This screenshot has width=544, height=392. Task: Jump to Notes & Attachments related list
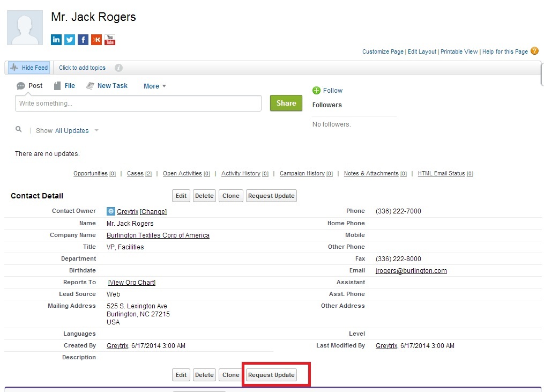(375, 173)
